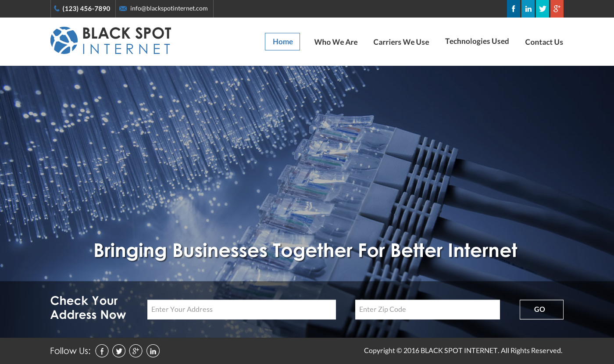Click the circular LinkedIn icon in footer

(153, 351)
